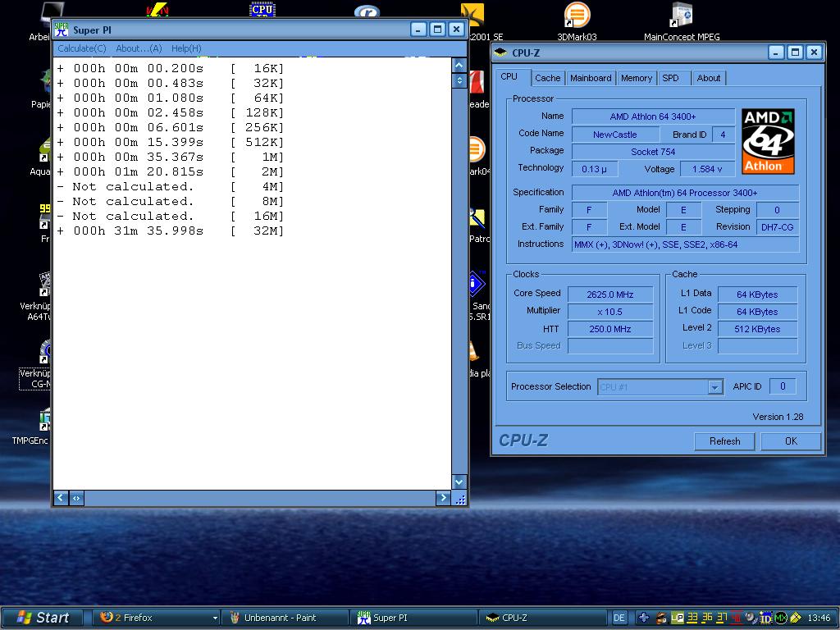Click the taskbar clock 13:46

(x=819, y=618)
